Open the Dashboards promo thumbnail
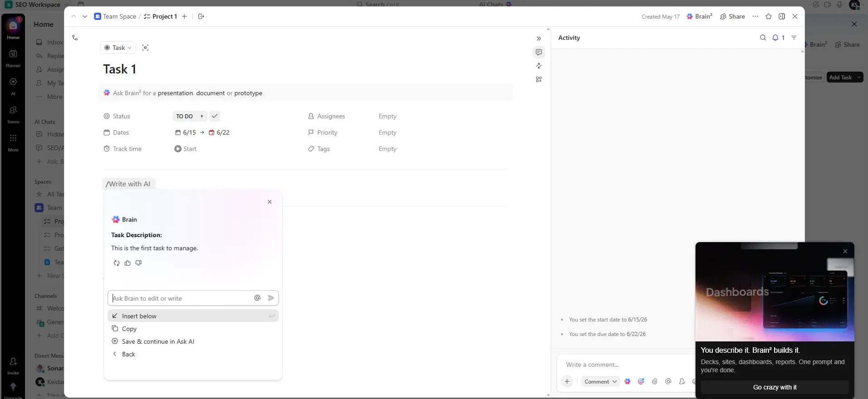Screen dimensions: 868x399 tap(775, 292)
